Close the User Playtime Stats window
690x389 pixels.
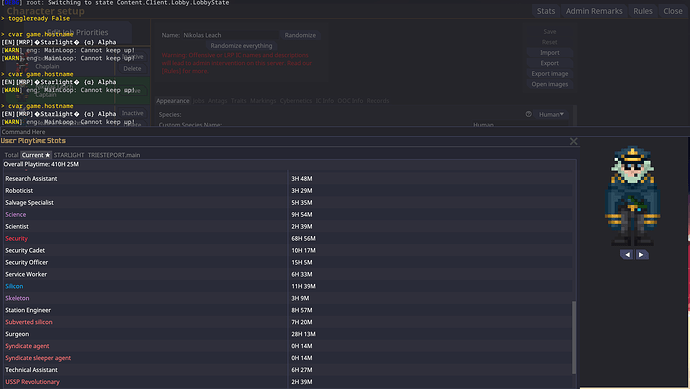pos(573,141)
